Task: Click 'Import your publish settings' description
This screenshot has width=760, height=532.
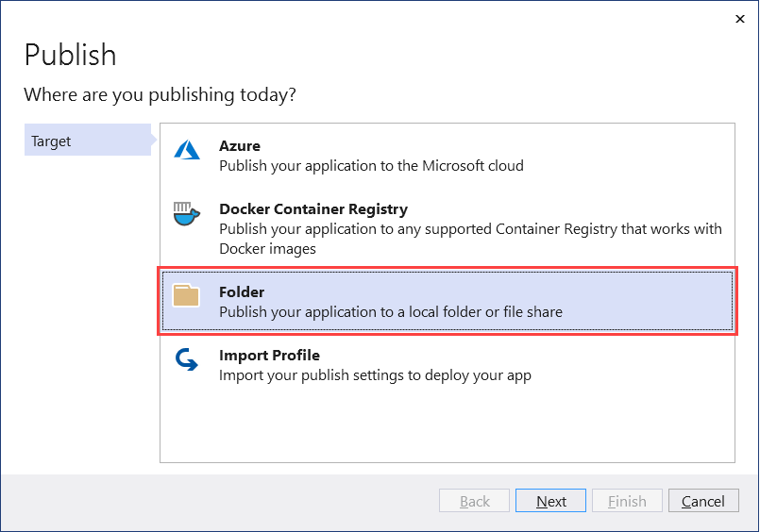Action: [x=375, y=375]
